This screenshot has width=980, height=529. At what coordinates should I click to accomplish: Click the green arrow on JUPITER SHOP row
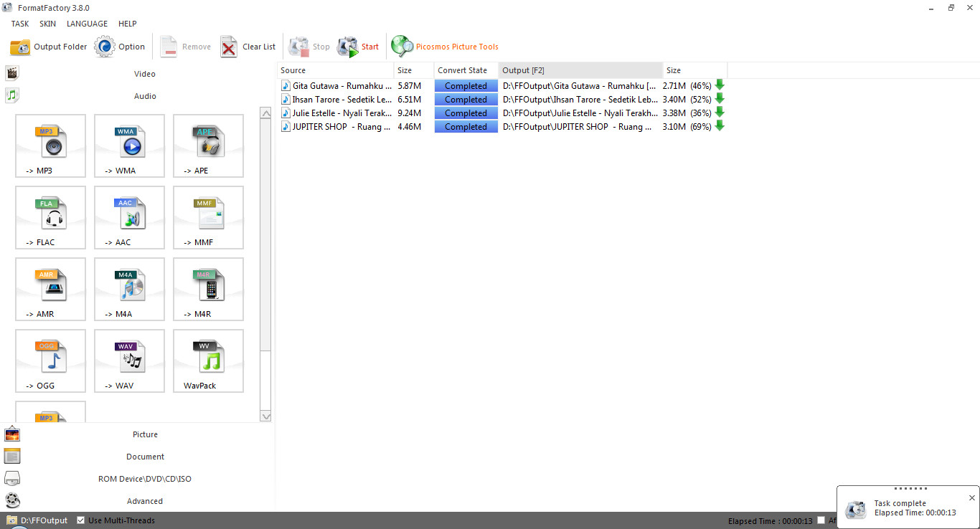(x=720, y=126)
